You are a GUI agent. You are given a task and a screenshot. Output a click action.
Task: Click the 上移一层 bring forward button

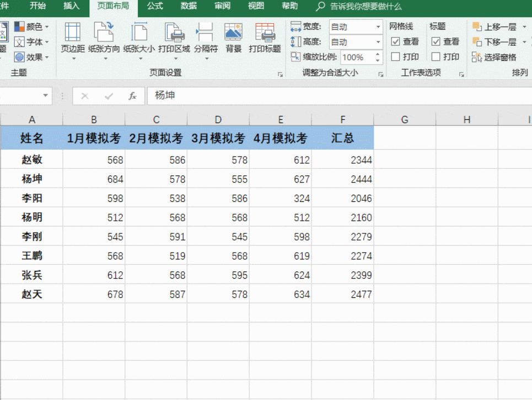(x=495, y=26)
